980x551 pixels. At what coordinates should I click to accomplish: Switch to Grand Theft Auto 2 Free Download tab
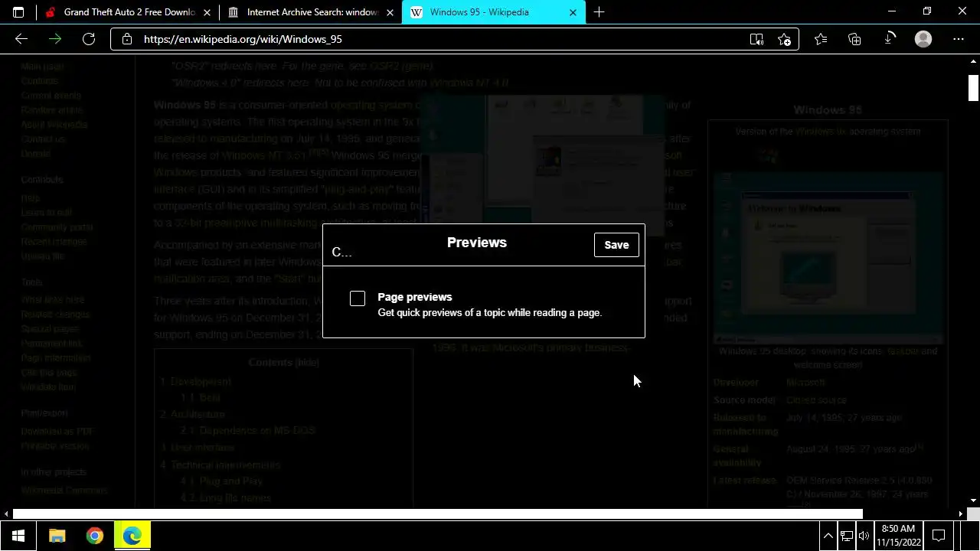point(127,12)
